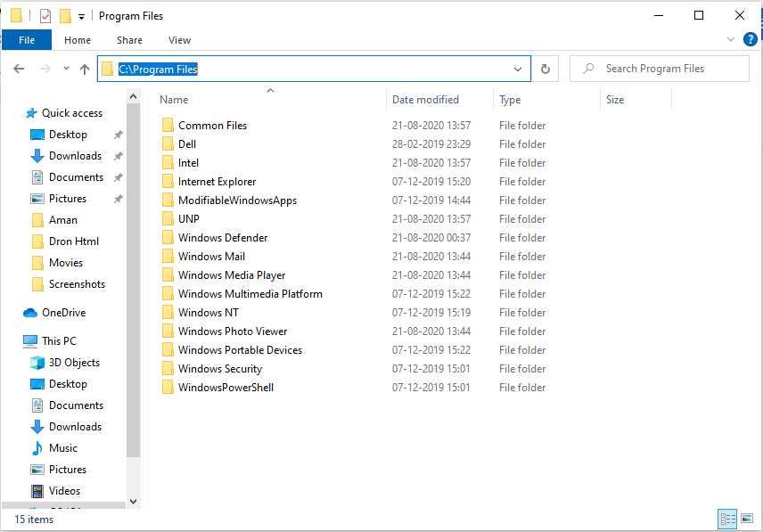Switch to details view layout

(x=727, y=519)
